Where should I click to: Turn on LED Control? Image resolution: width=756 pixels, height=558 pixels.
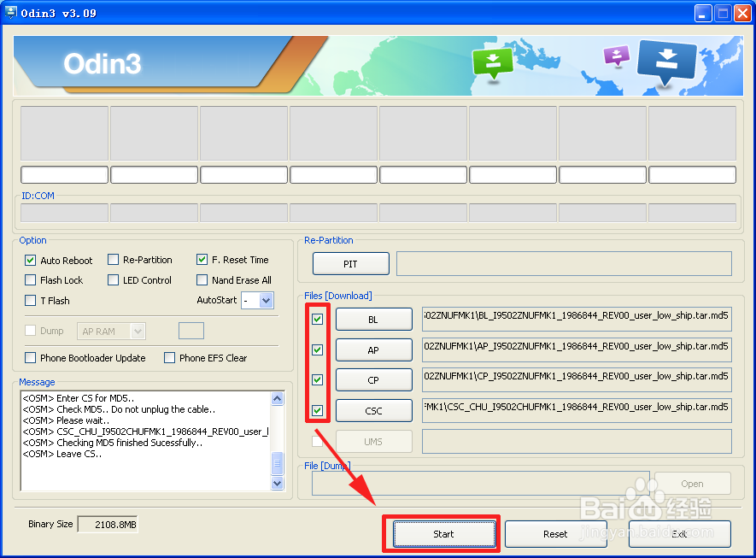114,279
